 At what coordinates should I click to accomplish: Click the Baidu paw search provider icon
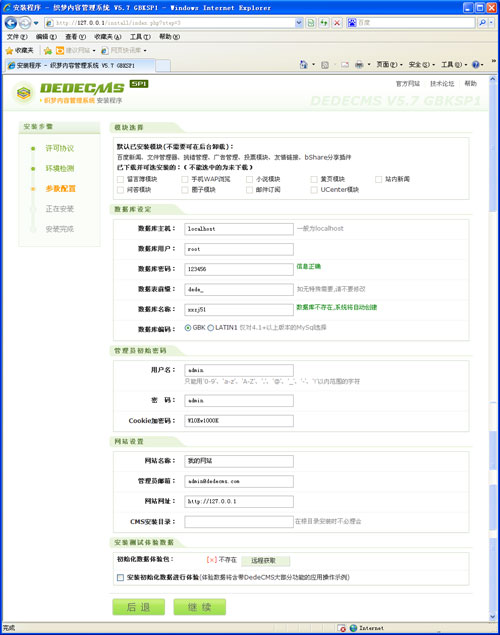pyautogui.click(x=352, y=23)
